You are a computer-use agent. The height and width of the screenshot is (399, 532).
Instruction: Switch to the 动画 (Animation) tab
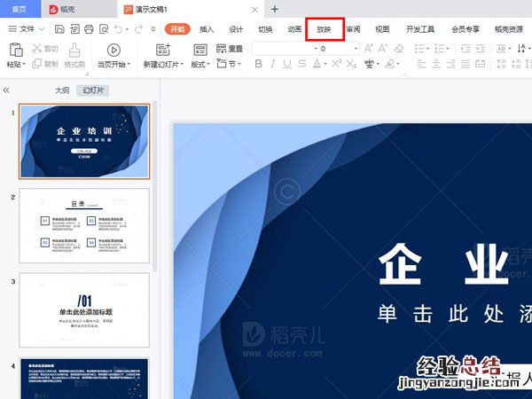tap(294, 29)
